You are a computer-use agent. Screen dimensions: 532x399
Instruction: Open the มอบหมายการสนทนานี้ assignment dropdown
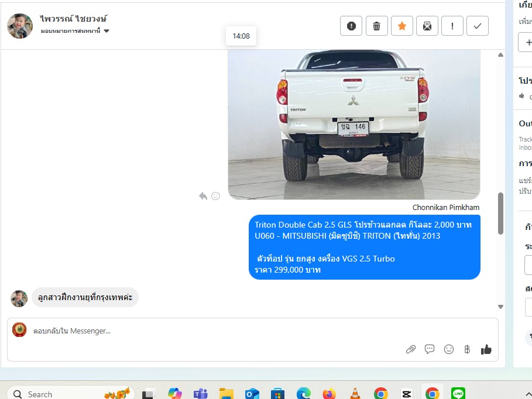pos(75,31)
